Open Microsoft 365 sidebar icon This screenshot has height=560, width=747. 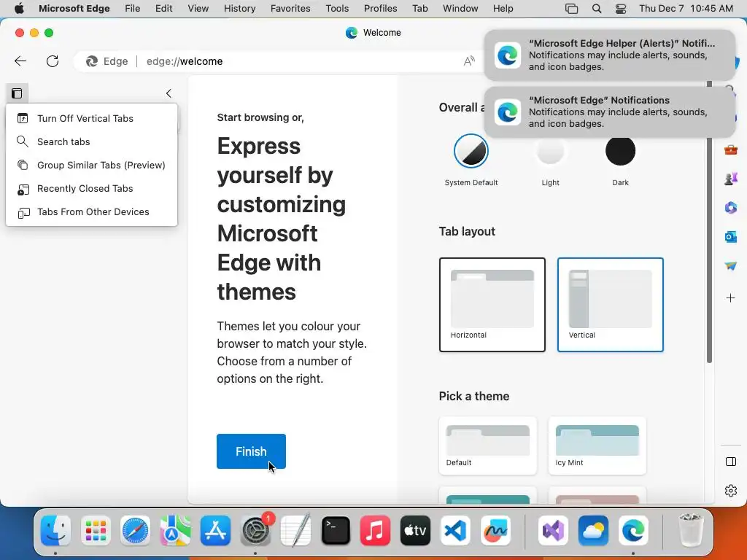tap(731, 208)
